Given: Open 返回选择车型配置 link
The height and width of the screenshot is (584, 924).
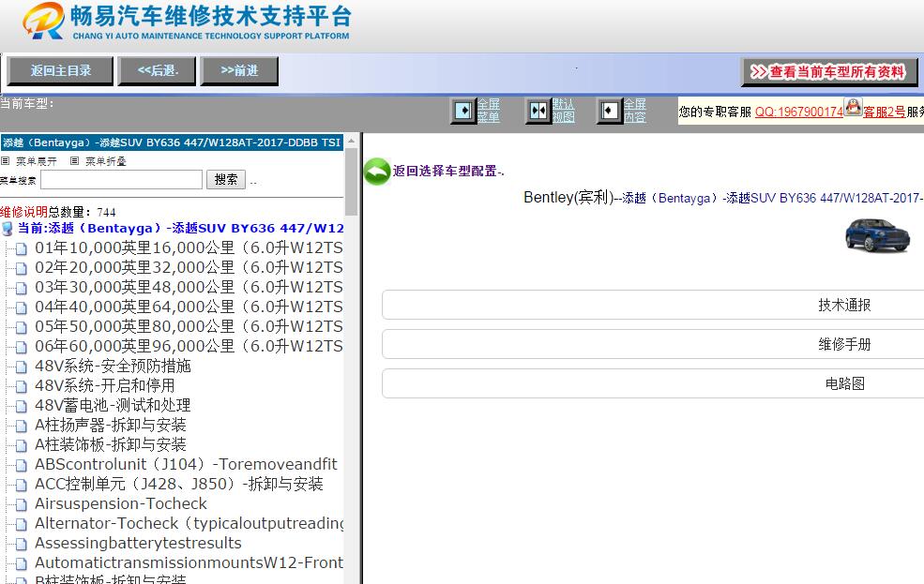Looking at the screenshot, I should [x=447, y=172].
